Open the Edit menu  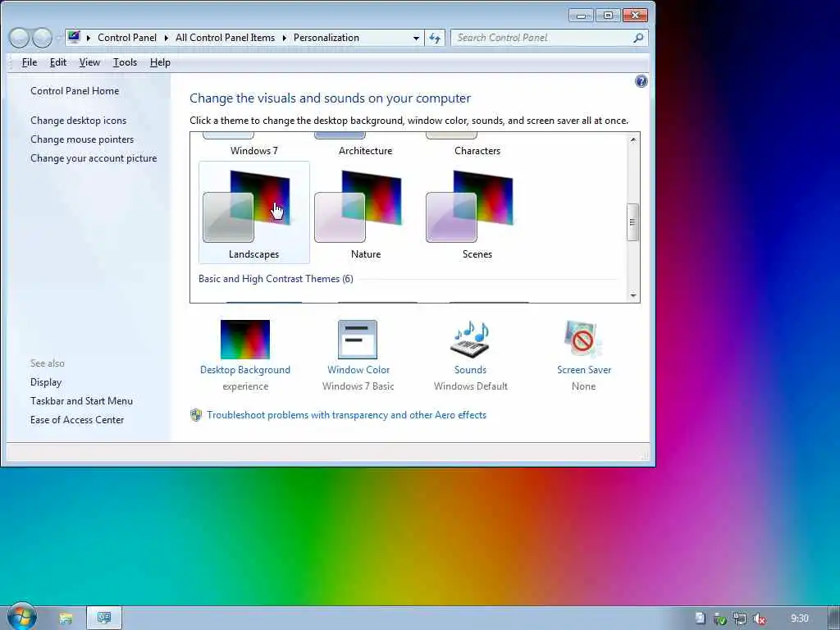click(x=58, y=62)
